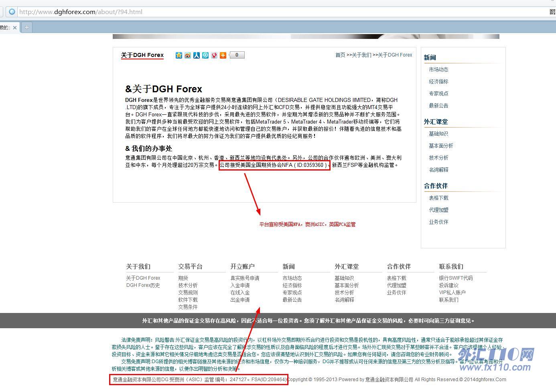Open 基本面分析 under footer 外汇课堂
This screenshot has width=556, height=392.
pos(347,285)
